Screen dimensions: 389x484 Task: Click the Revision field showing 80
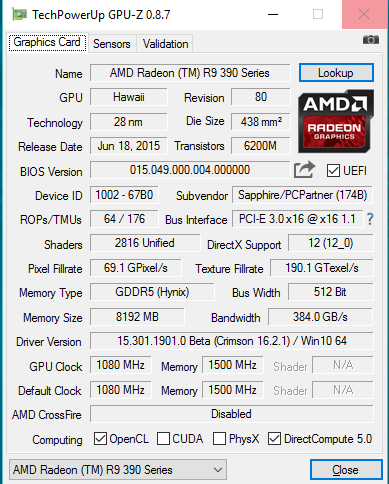click(261, 97)
